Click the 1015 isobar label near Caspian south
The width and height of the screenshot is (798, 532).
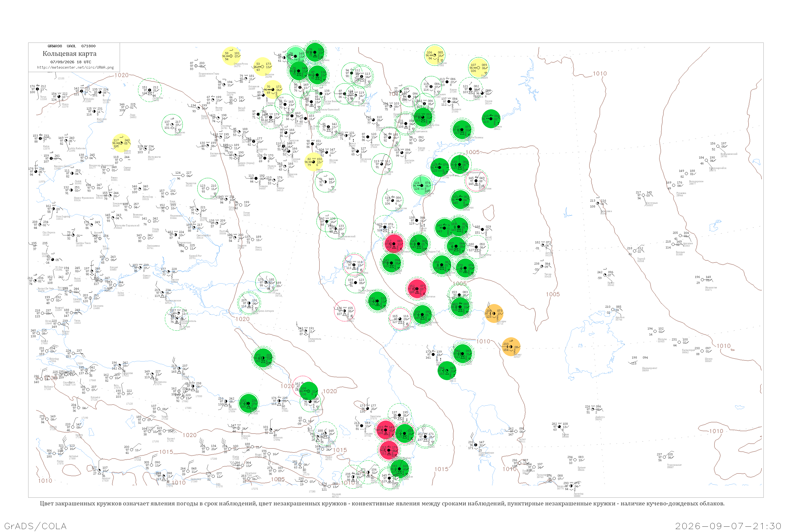click(x=441, y=469)
